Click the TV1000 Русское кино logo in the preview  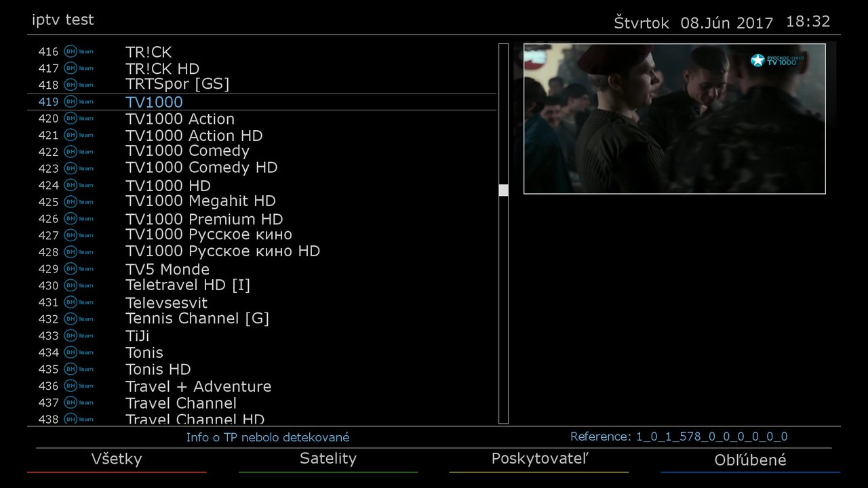(x=777, y=60)
